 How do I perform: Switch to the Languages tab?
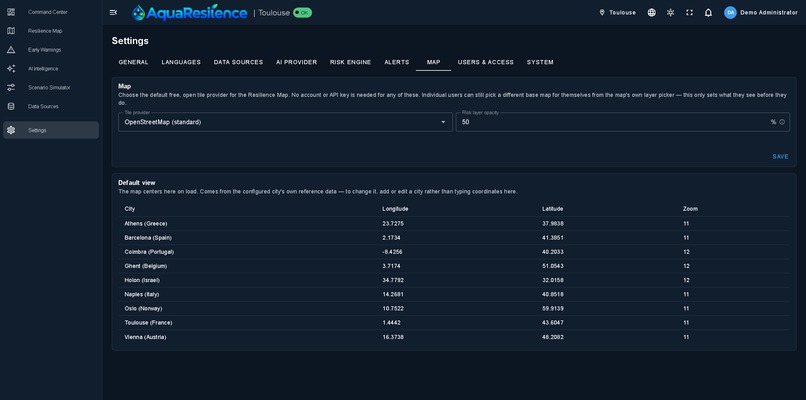(181, 62)
